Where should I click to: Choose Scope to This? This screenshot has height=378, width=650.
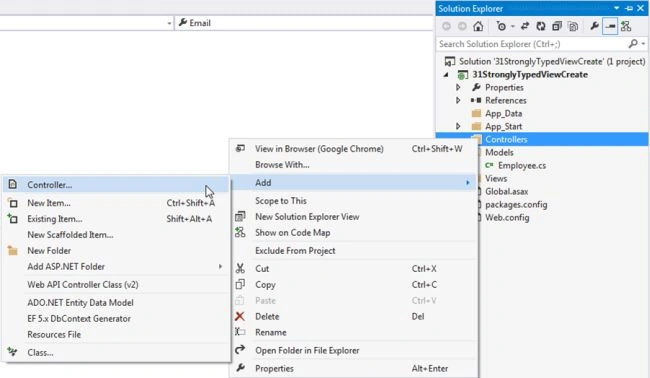pos(353,201)
